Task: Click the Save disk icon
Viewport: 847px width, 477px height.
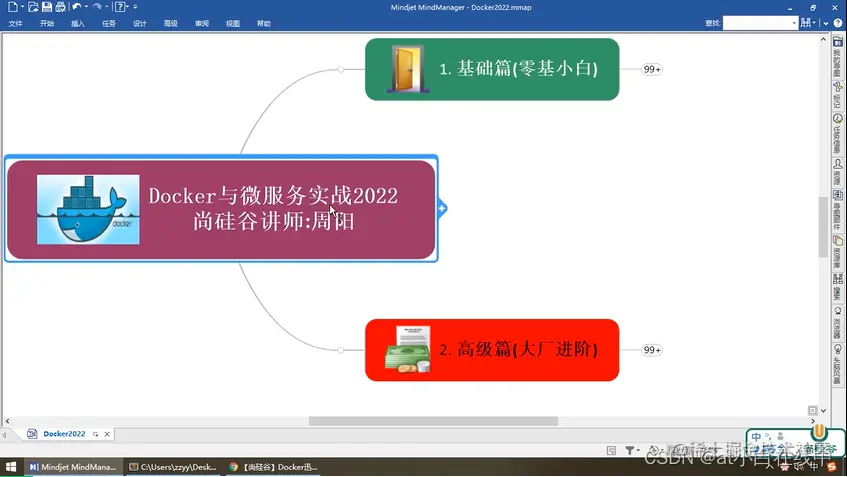Action: [x=47, y=7]
